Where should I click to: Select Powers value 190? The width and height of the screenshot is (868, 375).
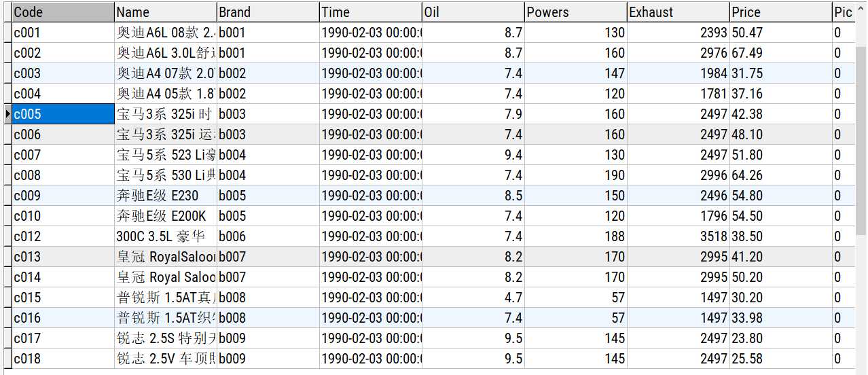point(576,175)
